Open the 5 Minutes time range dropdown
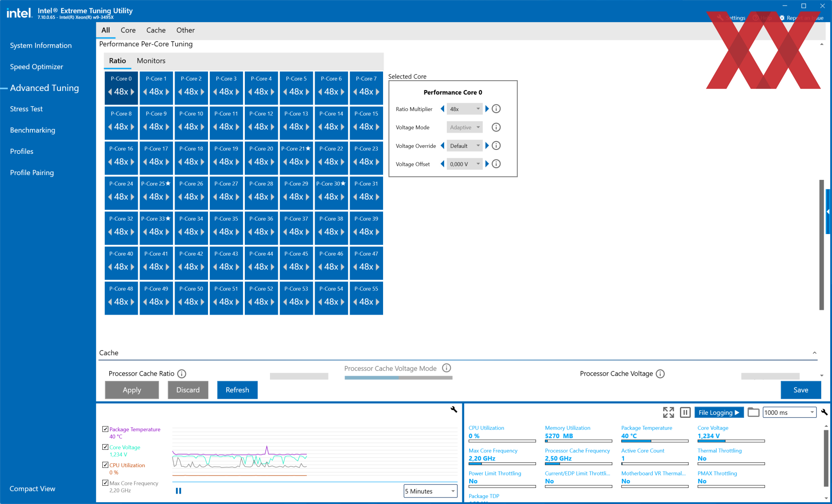 [x=430, y=491]
